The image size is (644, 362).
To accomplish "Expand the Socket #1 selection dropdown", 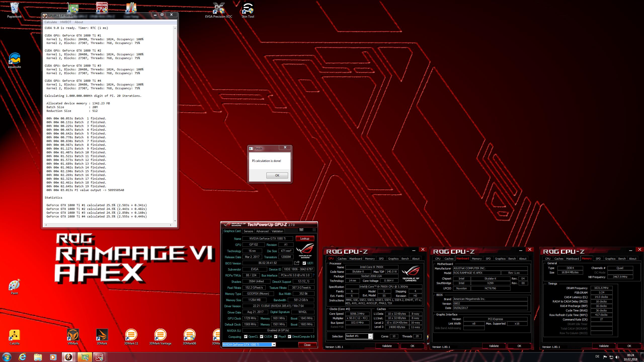I will pyautogui.click(x=370, y=336).
